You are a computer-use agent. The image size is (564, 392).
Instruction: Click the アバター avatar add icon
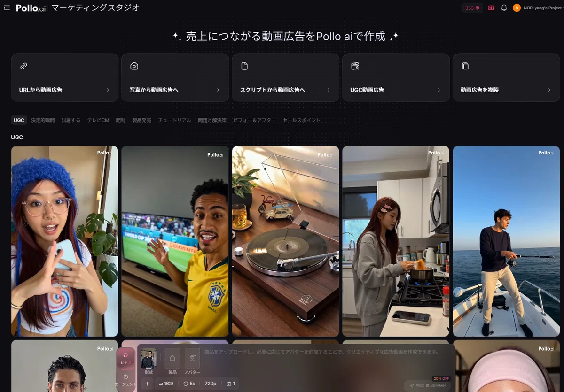[192, 358]
